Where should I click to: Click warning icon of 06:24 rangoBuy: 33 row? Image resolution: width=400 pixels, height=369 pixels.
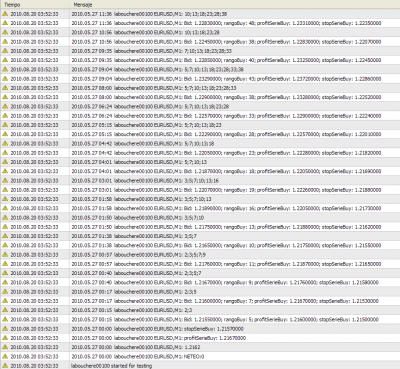pos(5,116)
